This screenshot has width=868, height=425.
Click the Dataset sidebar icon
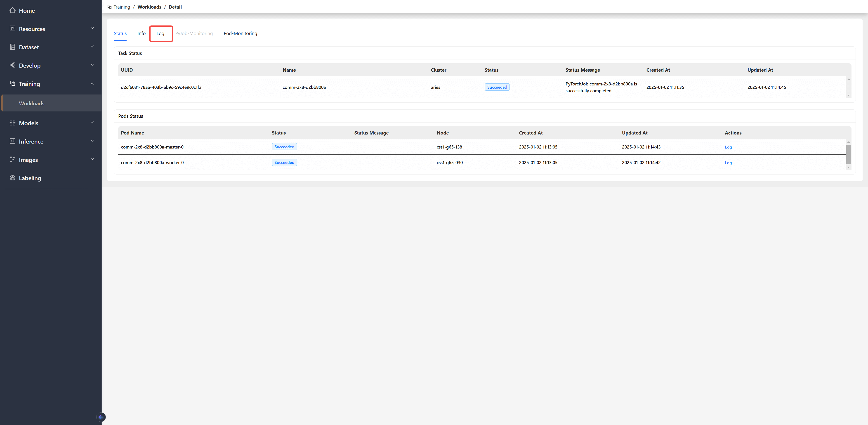point(12,47)
